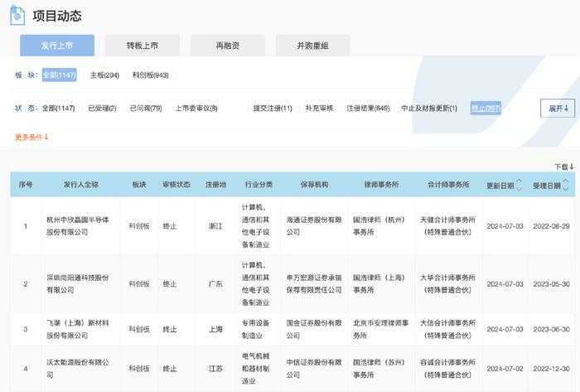Expand status filters with 展开 button
Image resolution: width=580 pixels, height=392 pixels.
tap(557, 109)
